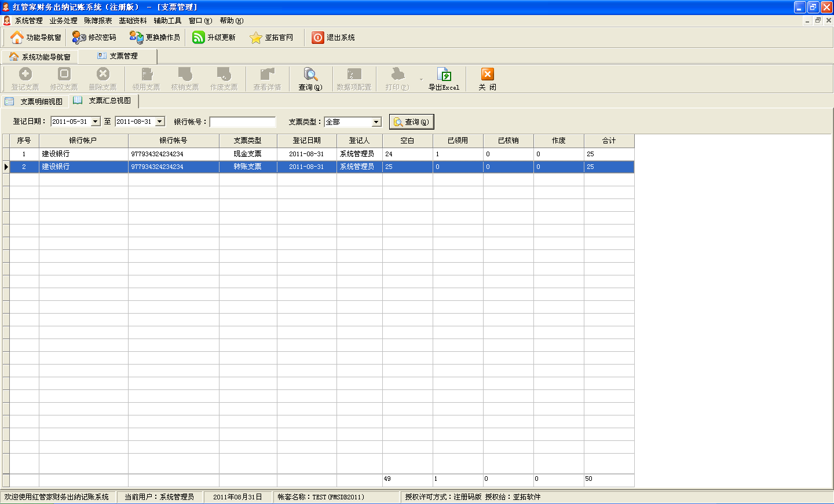Image resolution: width=834 pixels, height=504 pixels.
Task: Switch to 支票明细视图 tab
Action: pos(35,101)
